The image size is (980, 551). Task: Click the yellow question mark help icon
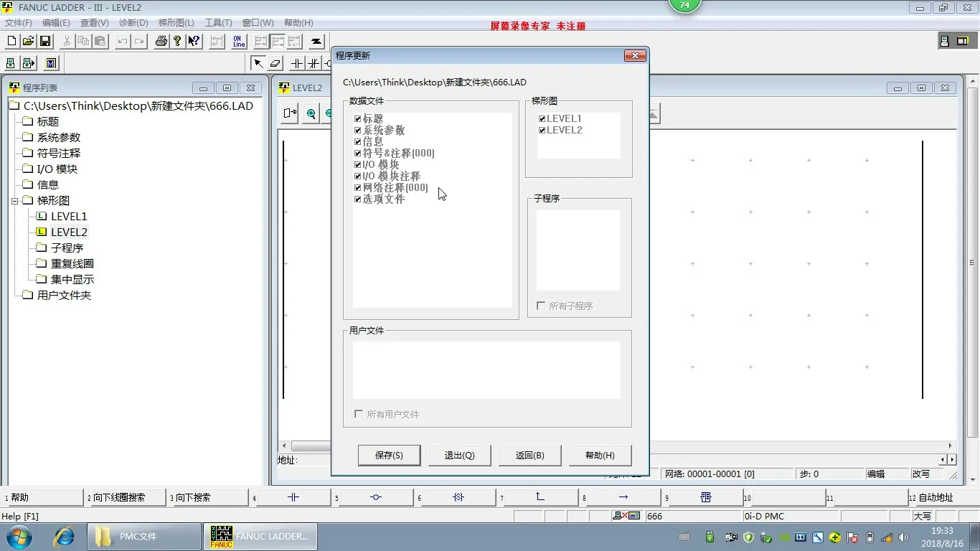tap(177, 41)
